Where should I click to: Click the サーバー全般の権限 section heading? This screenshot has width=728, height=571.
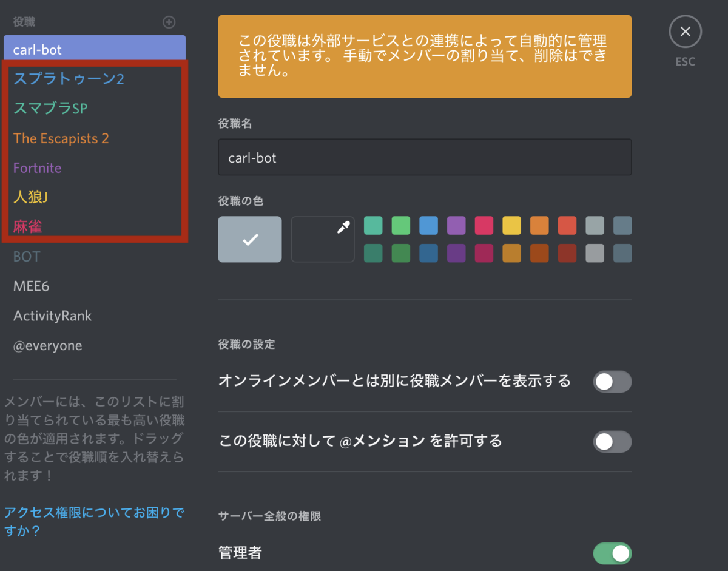[x=269, y=516]
